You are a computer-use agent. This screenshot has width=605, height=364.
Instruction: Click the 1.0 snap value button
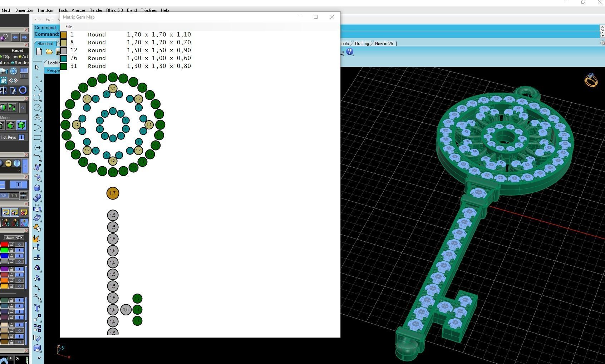14,196
